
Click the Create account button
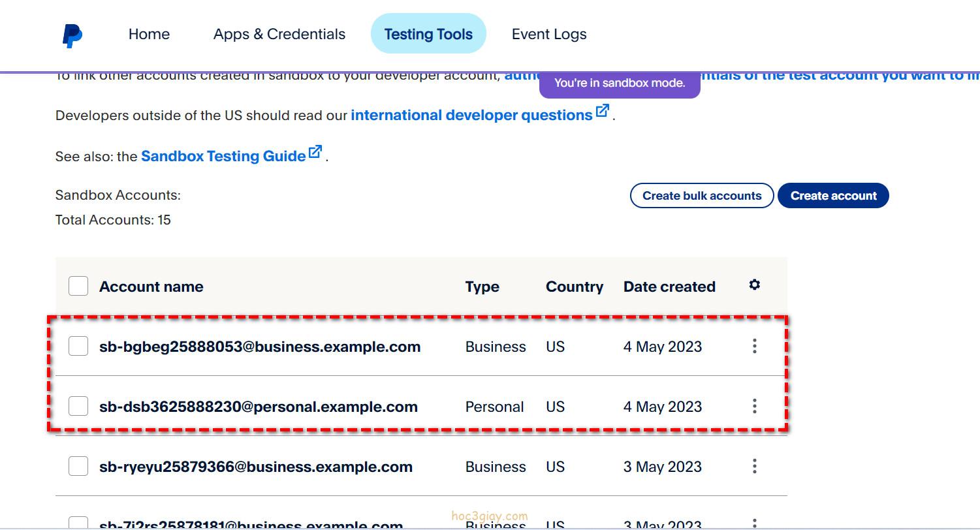coord(832,196)
